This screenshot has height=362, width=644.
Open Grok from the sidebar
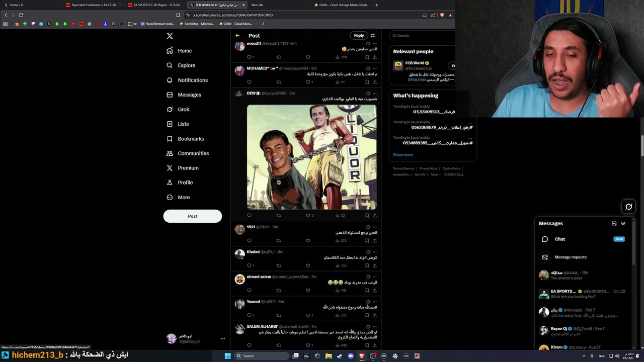coord(178,109)
